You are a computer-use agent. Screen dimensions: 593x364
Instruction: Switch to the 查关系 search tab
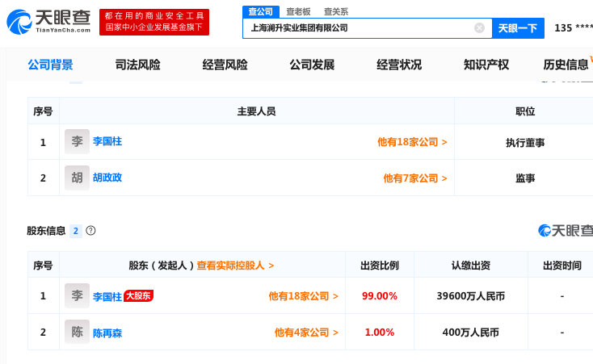[x=336, y=12]
